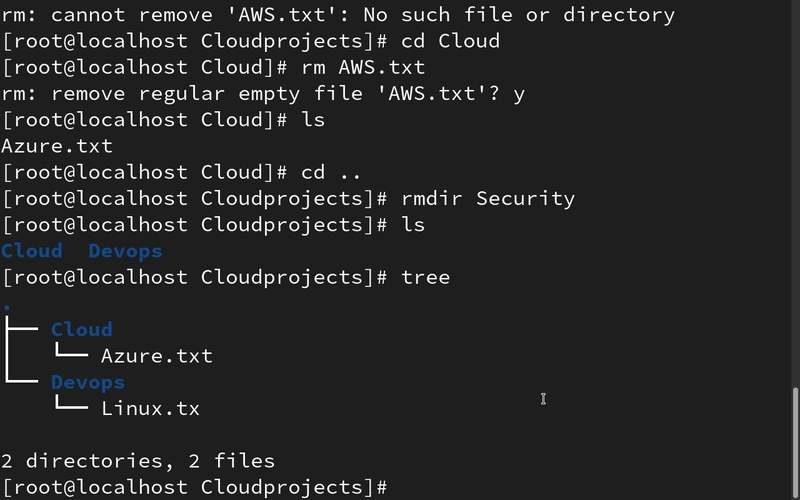
Task: Click the Cloud directory in tree output
Action: click(82, 330)
